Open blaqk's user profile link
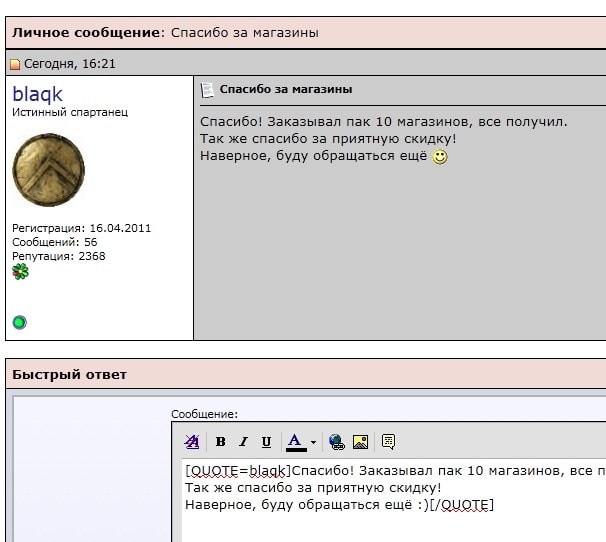 pyautogui.click(x=37, y=94)
